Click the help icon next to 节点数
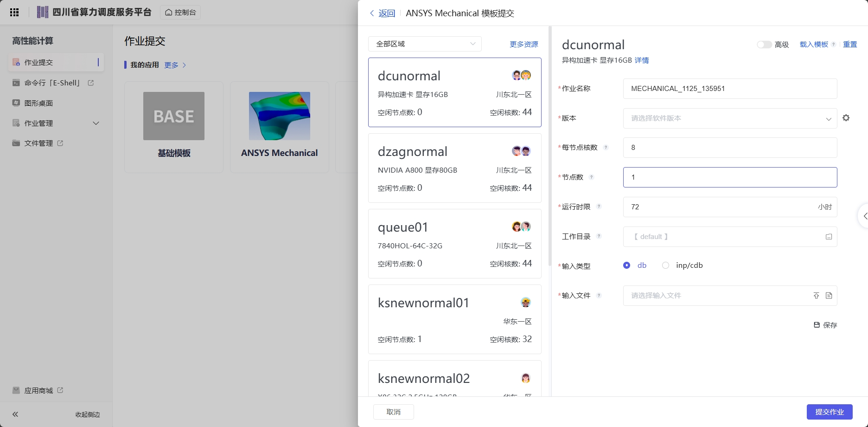This screenshot has height=427, width=868. 591,177
